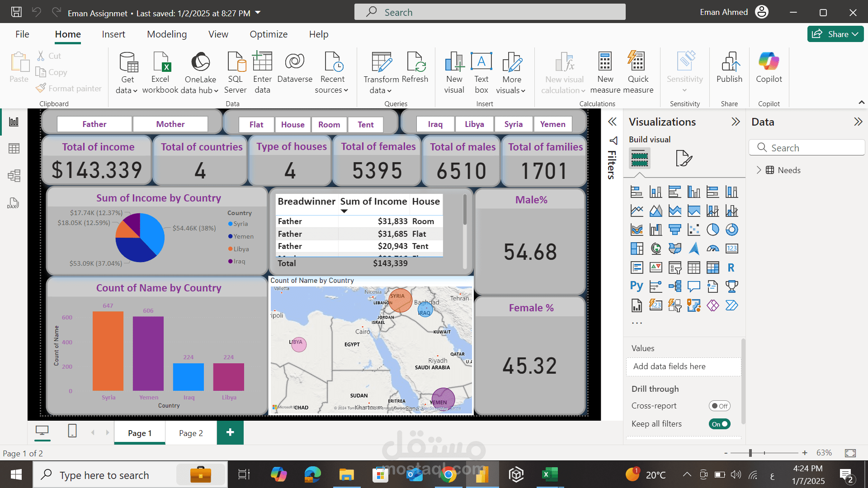Image resolution: width=868 pixels, height=488 pixels.
Task: Open Copilot from the ribbon
Action: [x=769, y=68]
